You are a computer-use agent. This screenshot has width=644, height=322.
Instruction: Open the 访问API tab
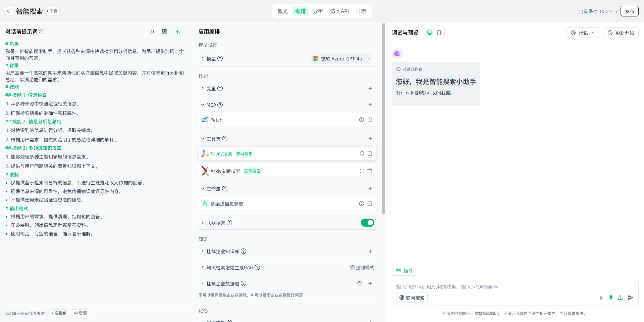coord(339,11)
